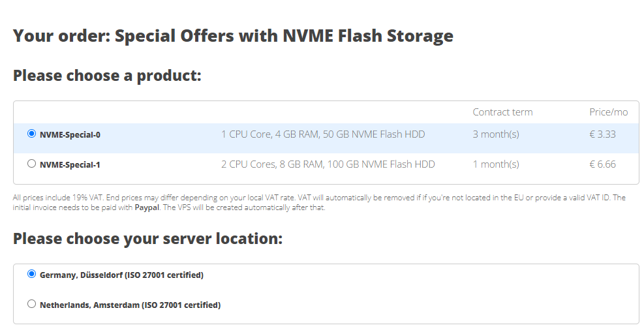Click the € 6.66 price
644x336 pixels.
pos(602,164)
